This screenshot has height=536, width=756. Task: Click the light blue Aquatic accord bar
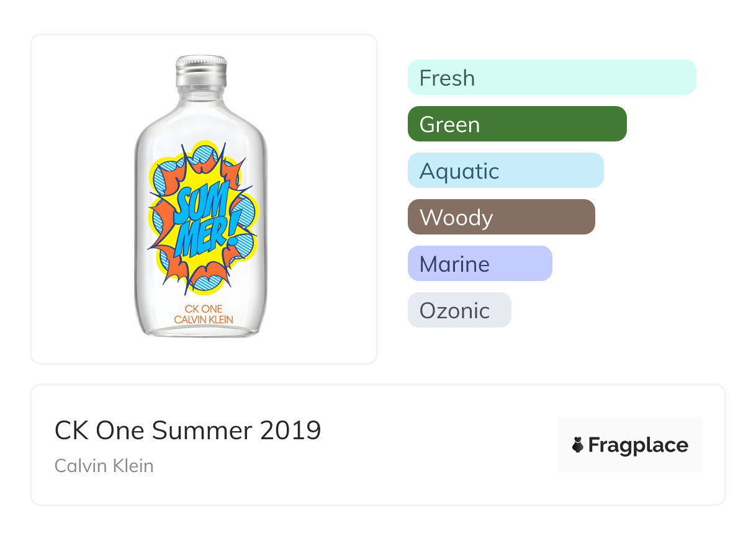pyautogui.click(x=505, y=171)
